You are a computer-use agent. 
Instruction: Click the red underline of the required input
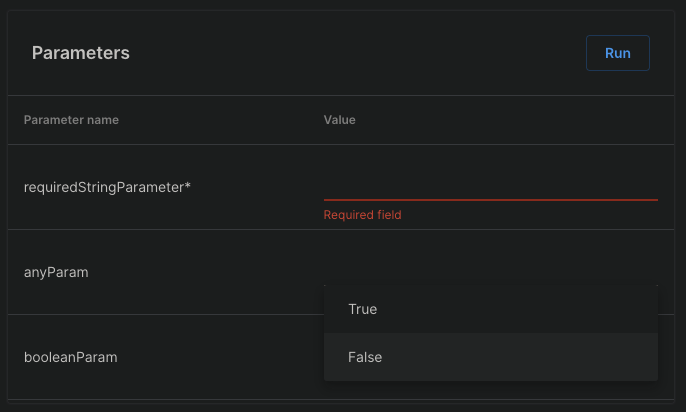490,200
